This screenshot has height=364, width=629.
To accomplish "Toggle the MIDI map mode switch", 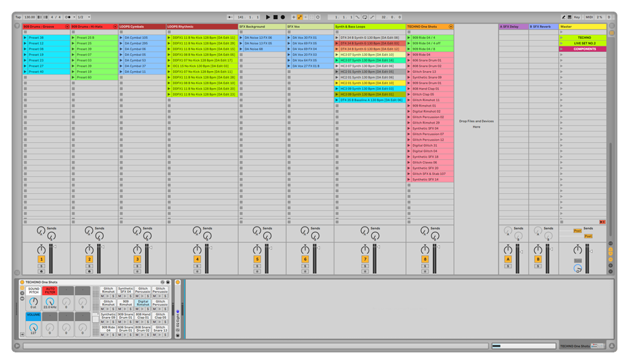I will click(x=589, y=17).
